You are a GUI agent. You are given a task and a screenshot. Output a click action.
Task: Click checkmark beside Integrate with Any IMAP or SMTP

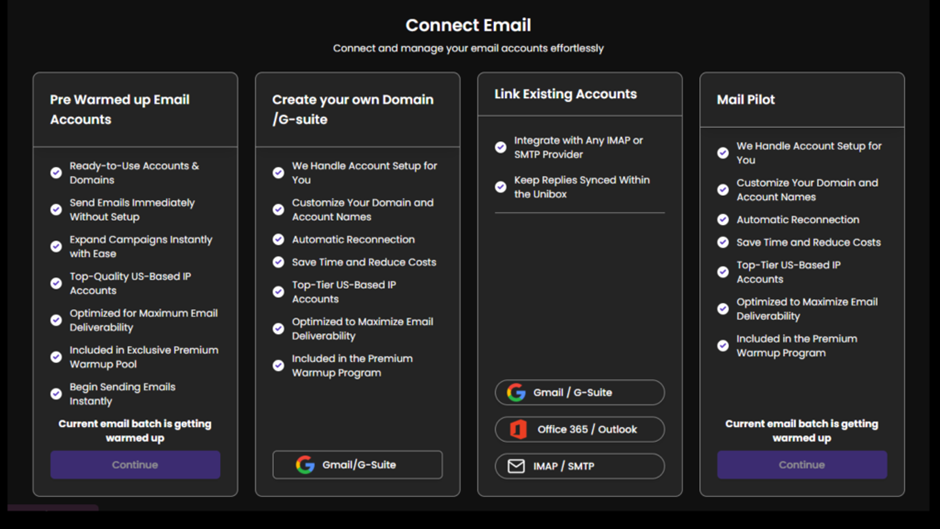click(501, 147)
